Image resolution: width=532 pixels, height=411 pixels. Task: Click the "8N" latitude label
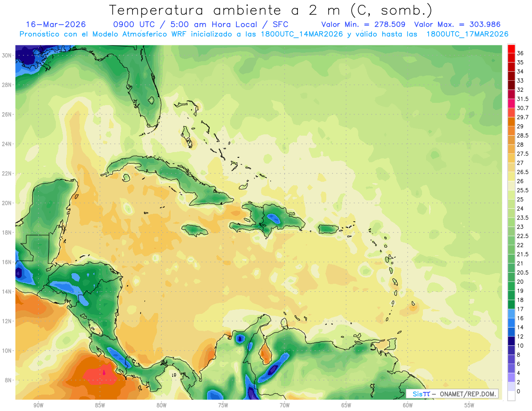(8, 380)
